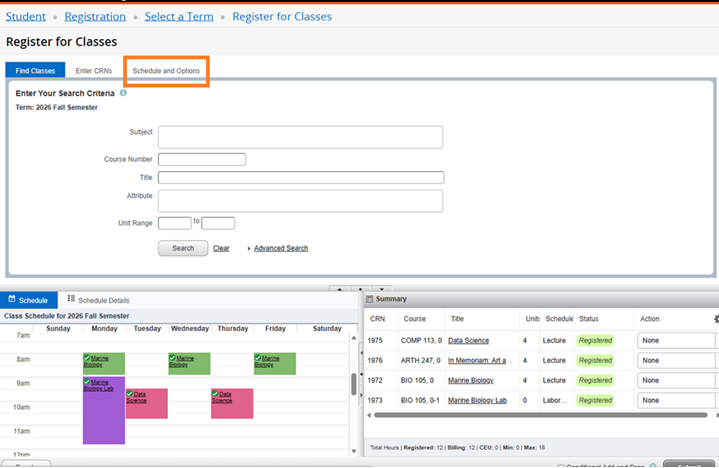Select CRN 1976 cell
This screenshot has width=719, height=468.
click(375, 360)
